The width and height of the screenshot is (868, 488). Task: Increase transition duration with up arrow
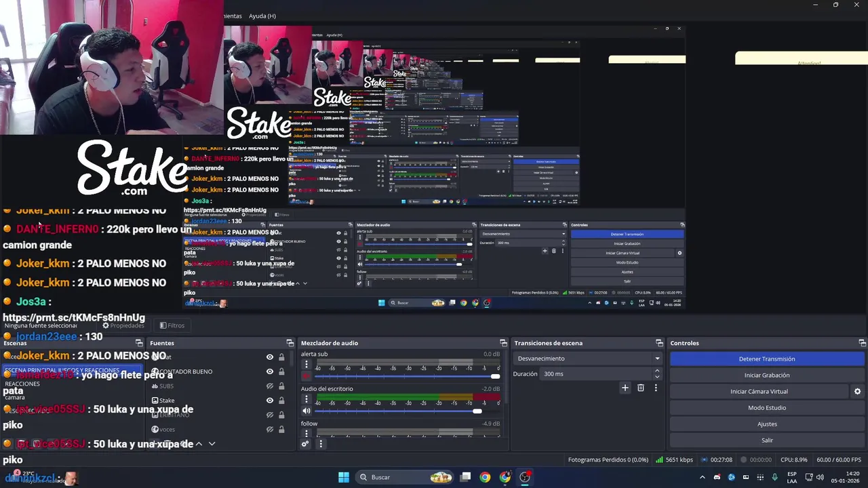pyautogui.click(x=657, y=371)
